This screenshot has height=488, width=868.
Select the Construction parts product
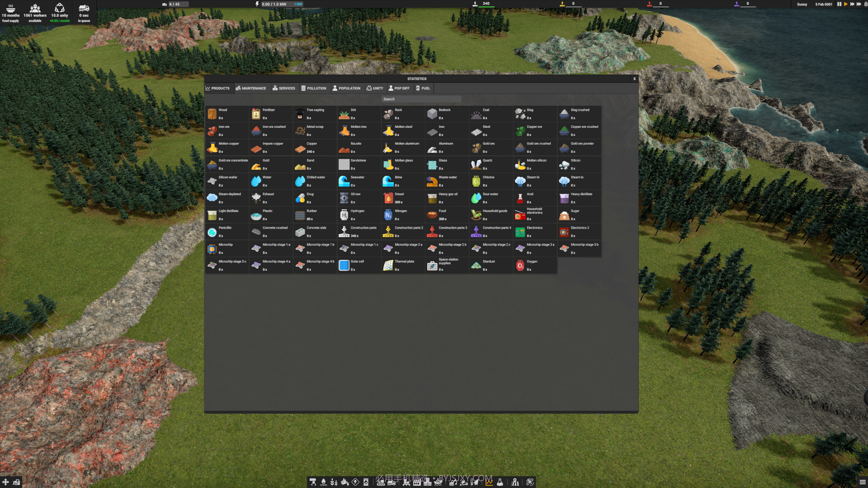(x=359, y=231)
